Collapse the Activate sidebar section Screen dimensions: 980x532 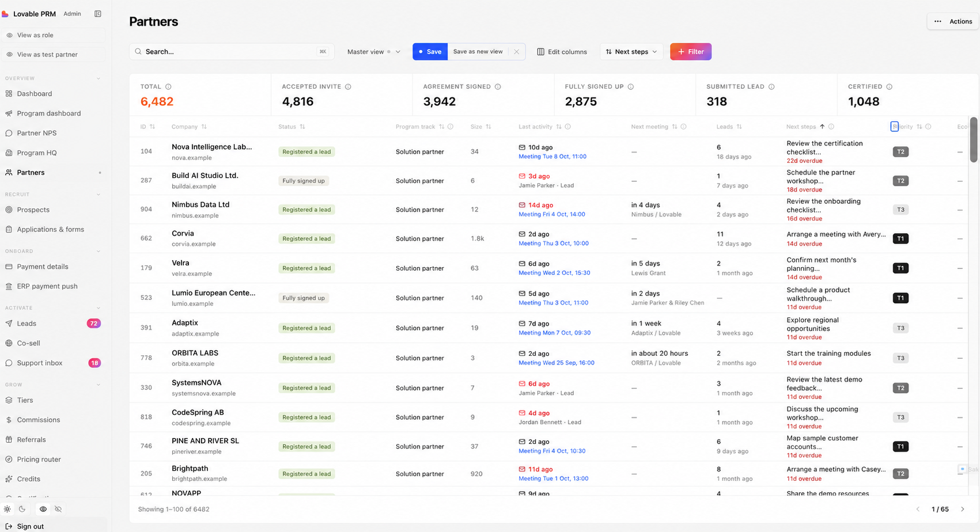99,308
